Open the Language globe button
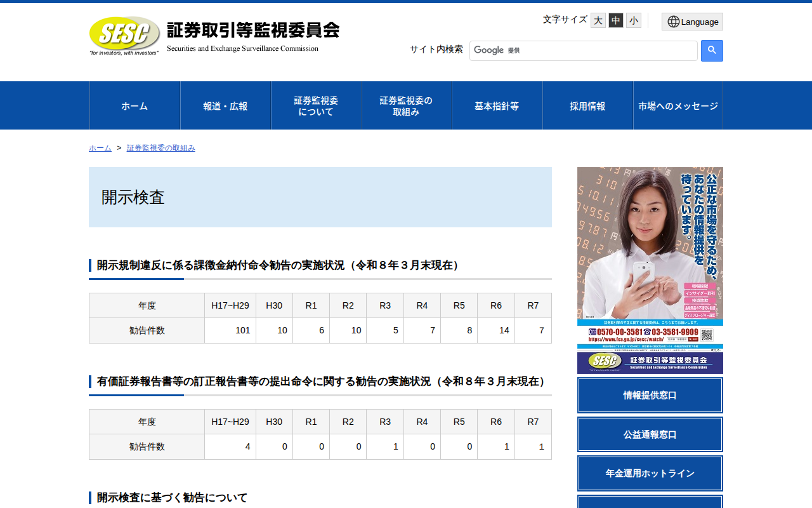The width and height of the screenshot is (812, 508). coord(692,22)
